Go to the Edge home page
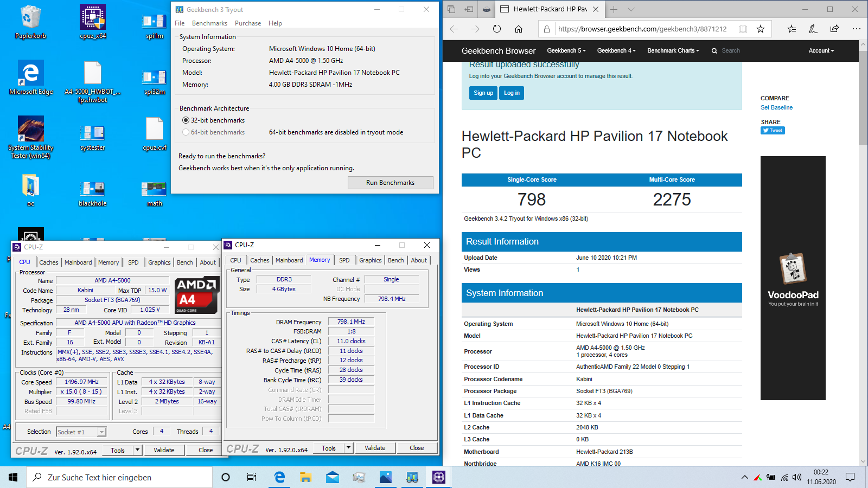Viewport: 868px width, 488px height. pyautogui.click(x=519, y=29)
